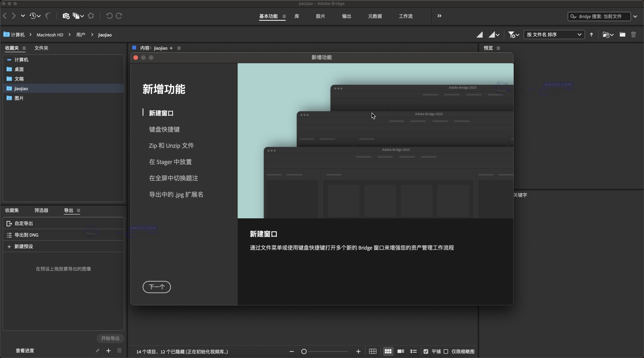The image size is (644, 358).
Task: Select the rotate counterclockwise icon
Action: click(x=109, y=16)
